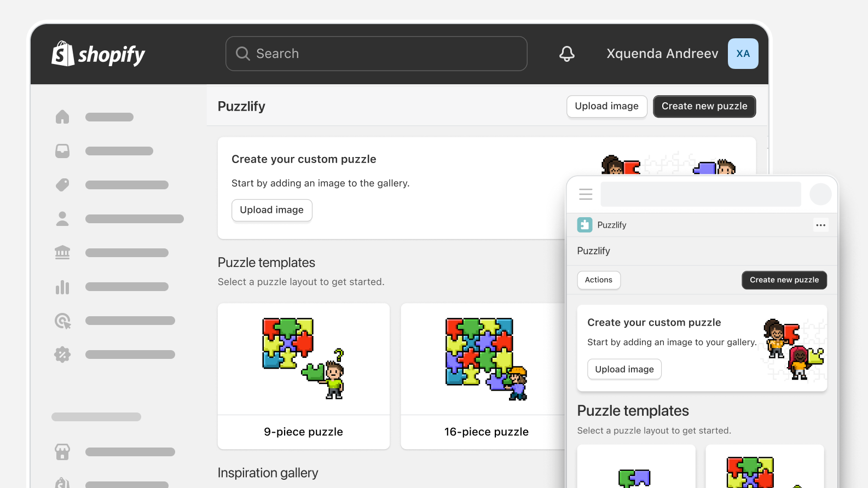Viewport: 868px width, 488px height.
Task: Open the mobile hamburger menu
Action: coord(586,194)
